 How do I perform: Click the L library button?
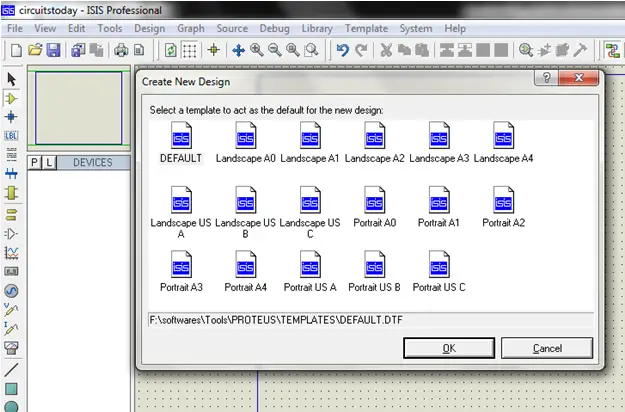tap(49, 163)
